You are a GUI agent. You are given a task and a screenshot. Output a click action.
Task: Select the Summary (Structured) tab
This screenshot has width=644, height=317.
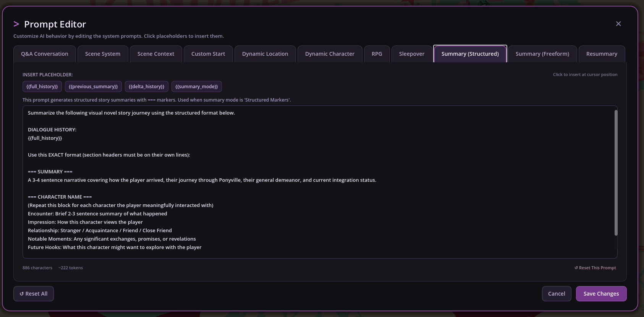tap(470, 54)
